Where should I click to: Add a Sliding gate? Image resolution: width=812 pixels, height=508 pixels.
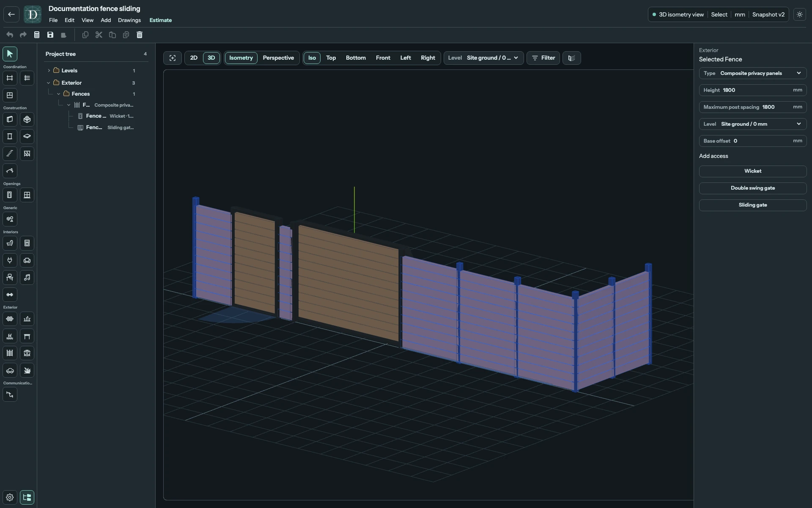click(753, 205)
